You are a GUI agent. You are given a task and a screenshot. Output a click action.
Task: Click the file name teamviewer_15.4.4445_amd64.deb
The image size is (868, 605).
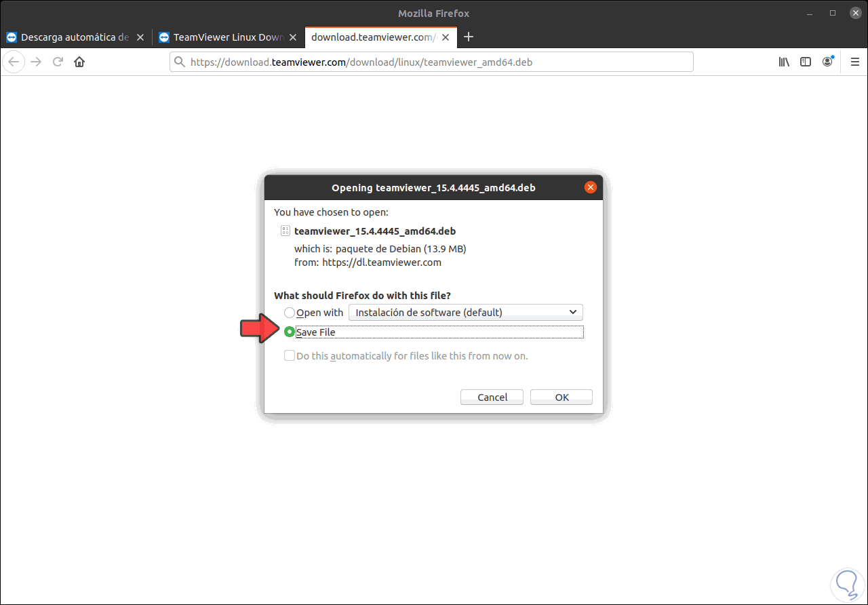click(375, 231)
